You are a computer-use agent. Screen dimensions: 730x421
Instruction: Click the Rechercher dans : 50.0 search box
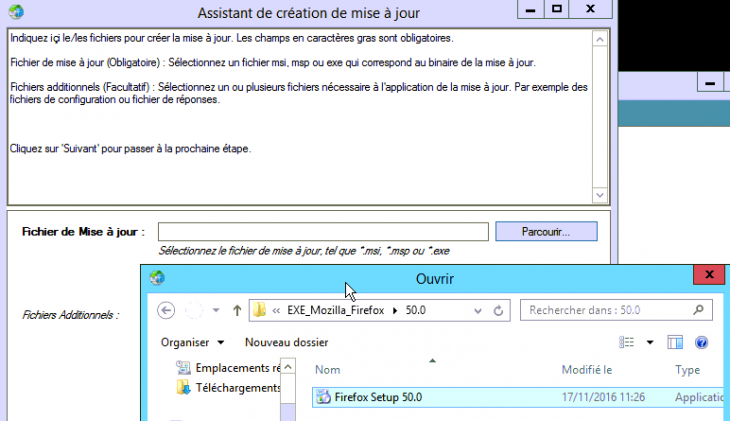click(x=616, y=310)
